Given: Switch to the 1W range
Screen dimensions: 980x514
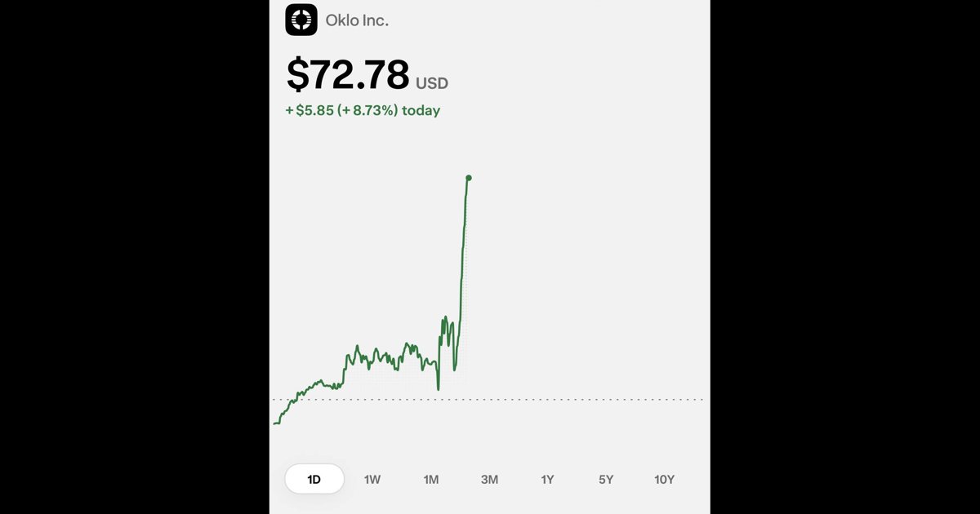Looking at the screenshot, I should [372, 479].
